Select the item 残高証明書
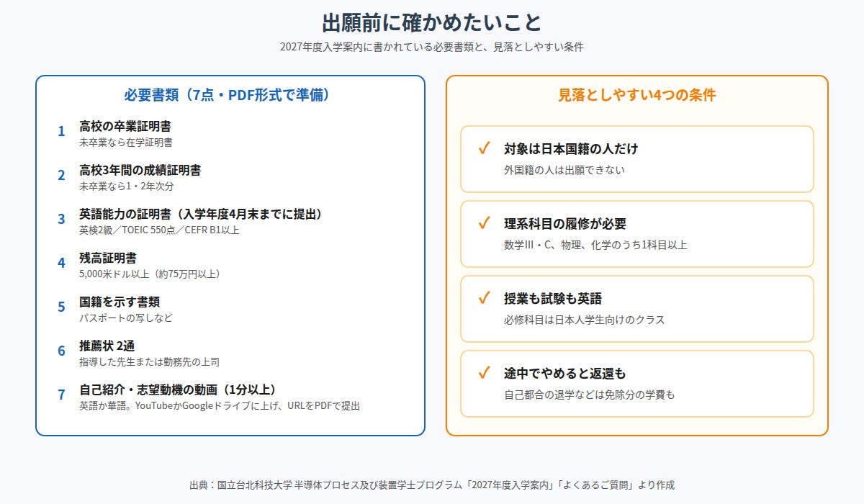 (x=108, y=258)
